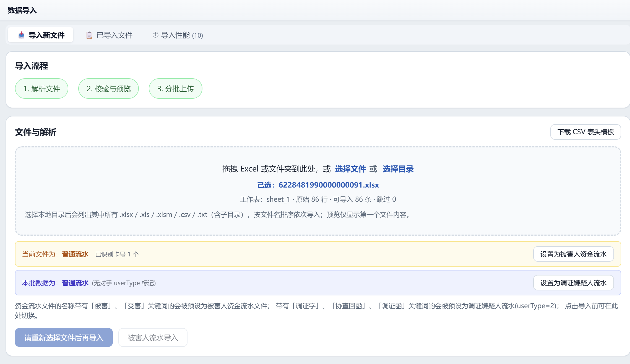Click the stopwatch icon on the 导入性能 tab
The height and width of the screenshot is (364, 630).
[x=155, y=35]
